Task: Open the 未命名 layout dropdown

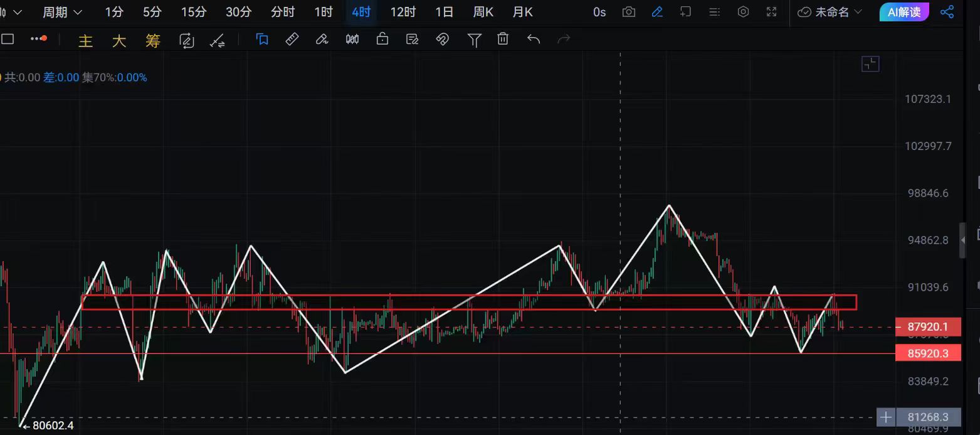Action: (x=830, y=12)
